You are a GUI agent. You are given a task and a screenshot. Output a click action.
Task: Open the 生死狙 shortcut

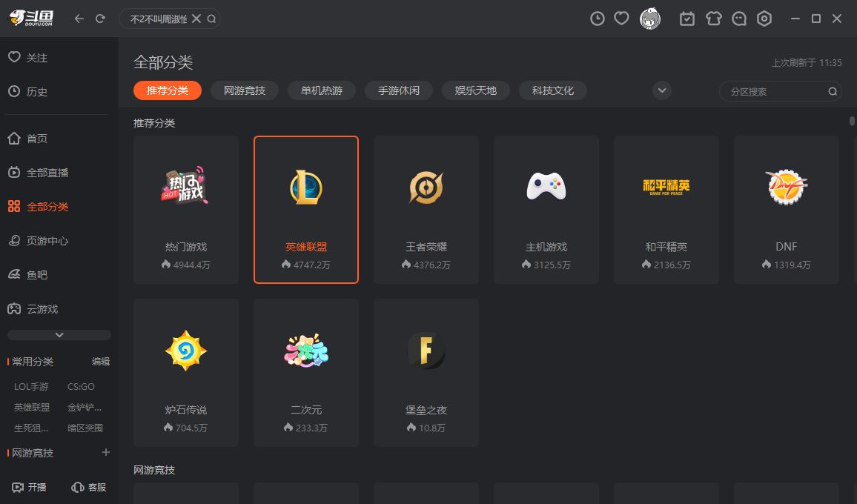pyautogui.click(x=30, y=428)
